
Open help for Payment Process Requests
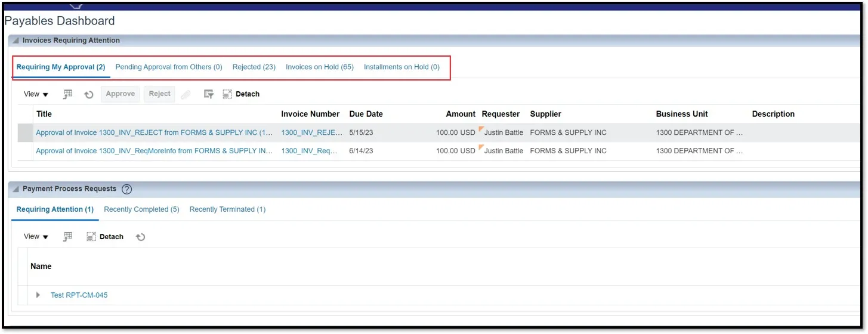pyautogui.click(x=126, y=189)
